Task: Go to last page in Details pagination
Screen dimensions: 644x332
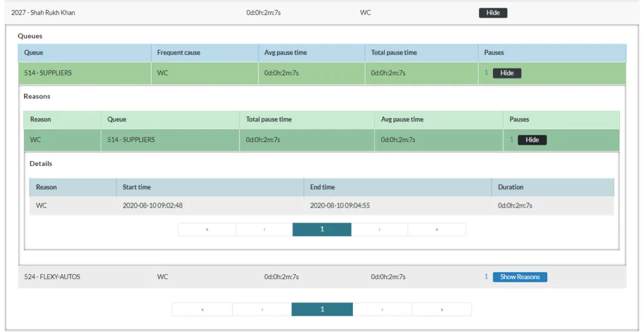Action: tap(436, 230)
